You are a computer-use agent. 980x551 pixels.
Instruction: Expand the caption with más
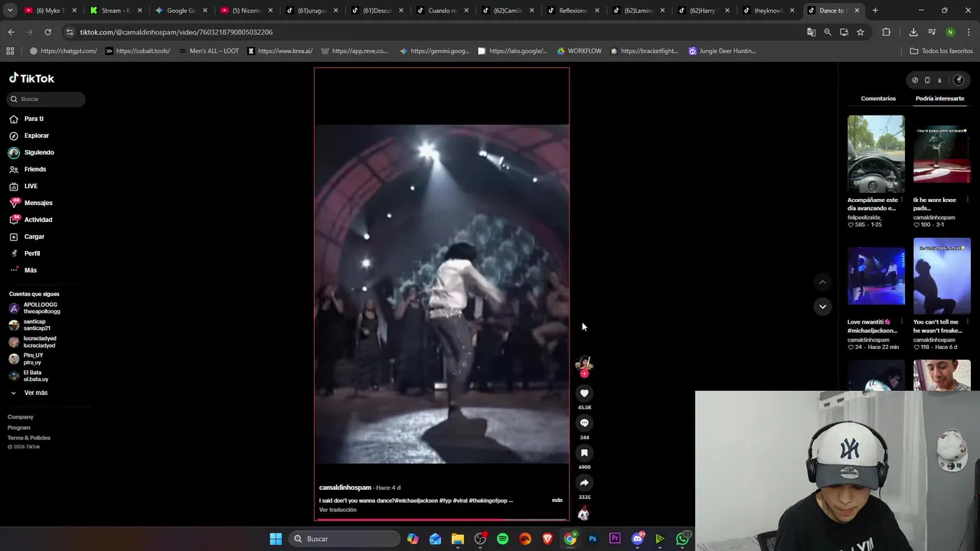557,500
